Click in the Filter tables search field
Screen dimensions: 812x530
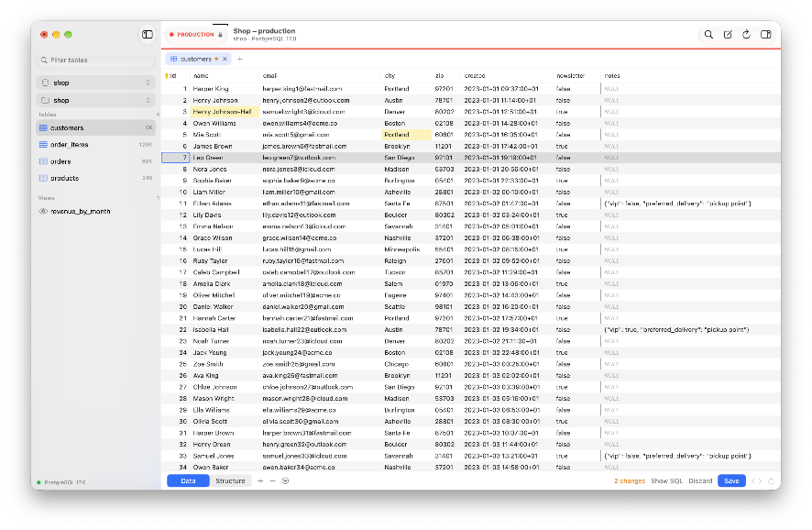click(96, 61)
